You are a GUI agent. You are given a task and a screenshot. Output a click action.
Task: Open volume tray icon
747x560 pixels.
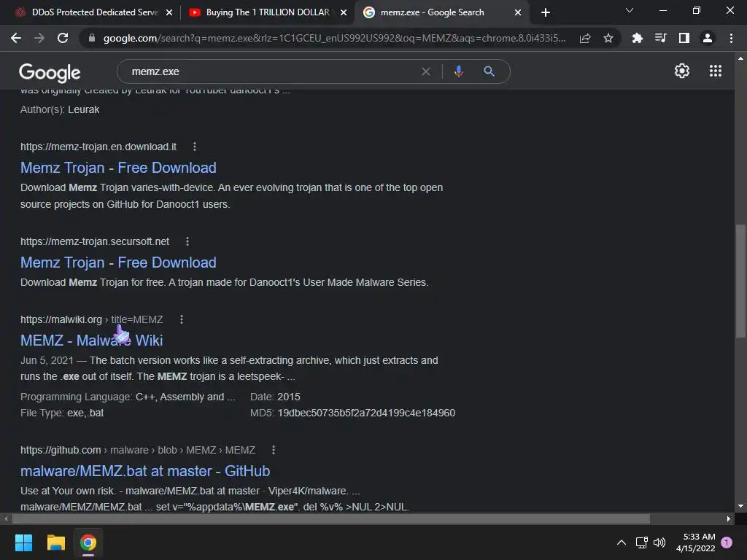[659, 542]
